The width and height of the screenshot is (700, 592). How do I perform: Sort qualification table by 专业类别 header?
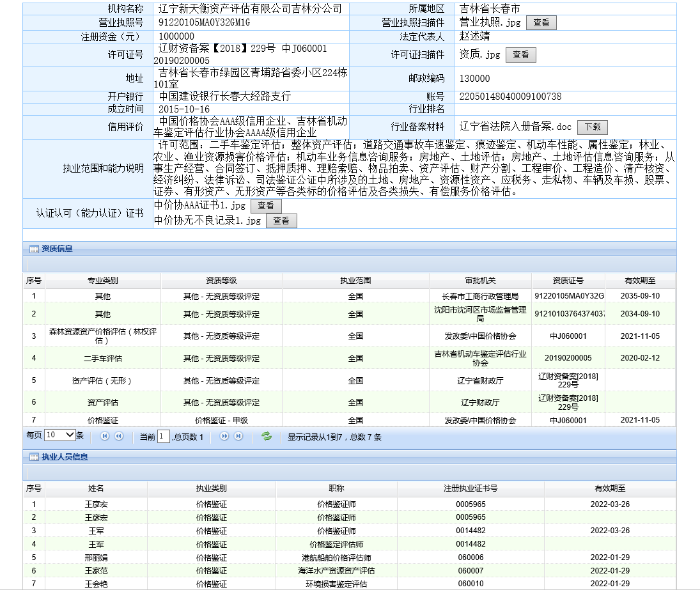click(103, 281)
